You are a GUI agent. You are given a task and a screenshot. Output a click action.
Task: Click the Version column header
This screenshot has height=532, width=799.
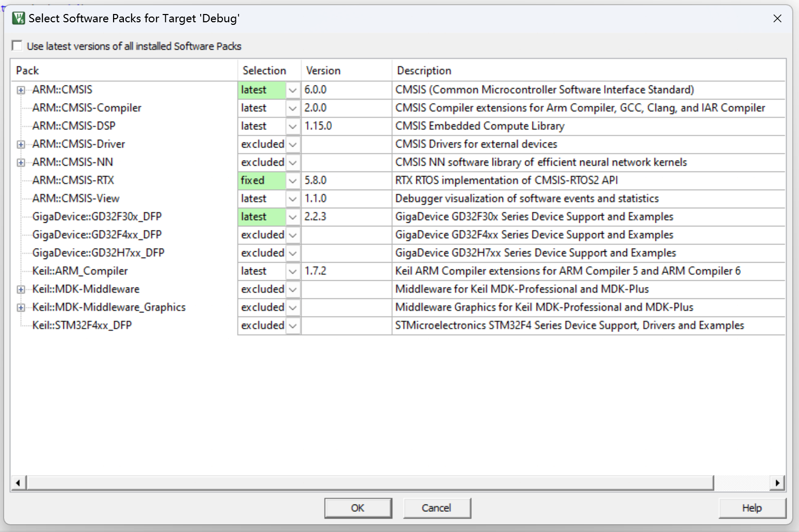(346, 70)
